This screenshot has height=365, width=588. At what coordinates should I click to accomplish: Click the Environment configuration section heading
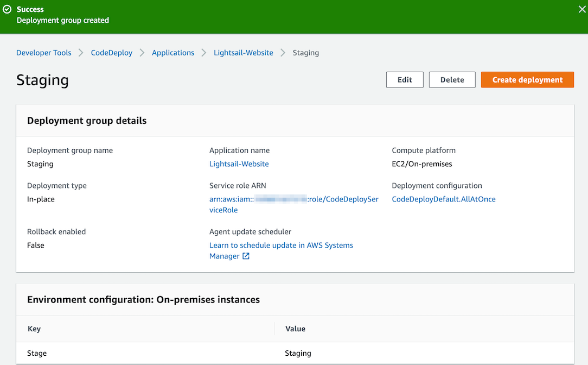(143, 300)
